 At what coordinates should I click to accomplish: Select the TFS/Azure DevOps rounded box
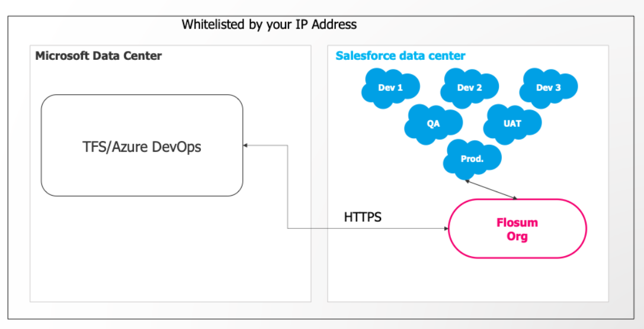pos(142,146)
